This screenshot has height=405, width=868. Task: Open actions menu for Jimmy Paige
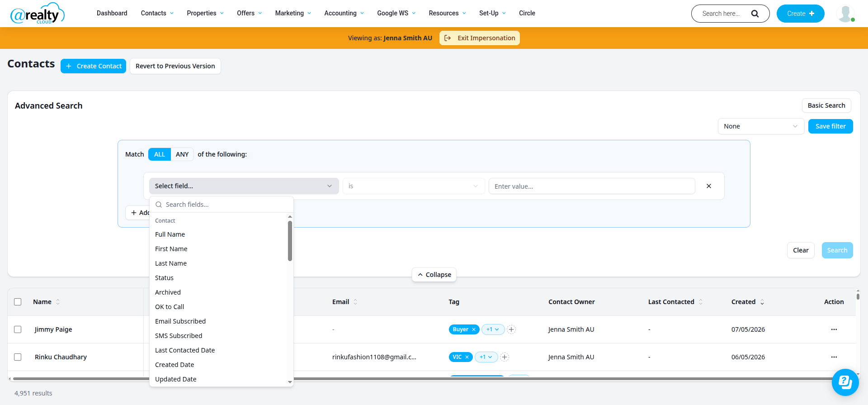[x=834, y=329]
